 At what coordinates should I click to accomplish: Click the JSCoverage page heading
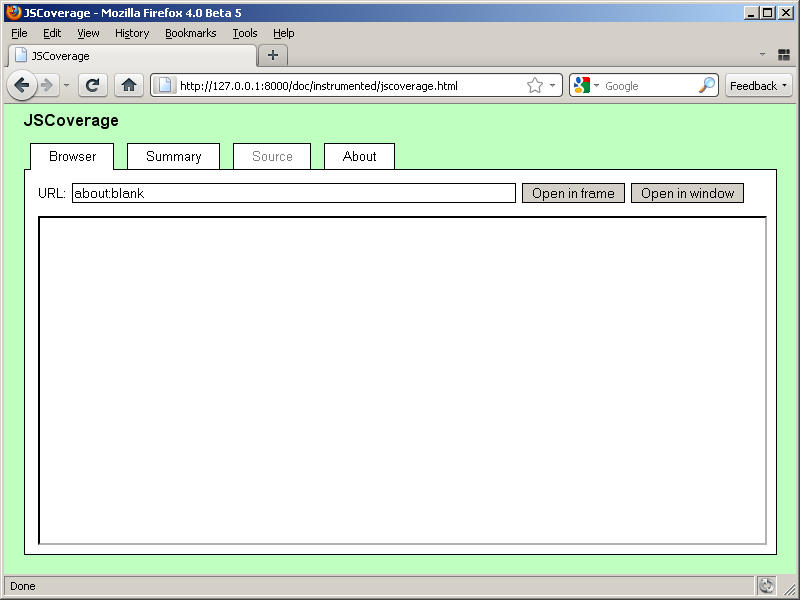71,120
